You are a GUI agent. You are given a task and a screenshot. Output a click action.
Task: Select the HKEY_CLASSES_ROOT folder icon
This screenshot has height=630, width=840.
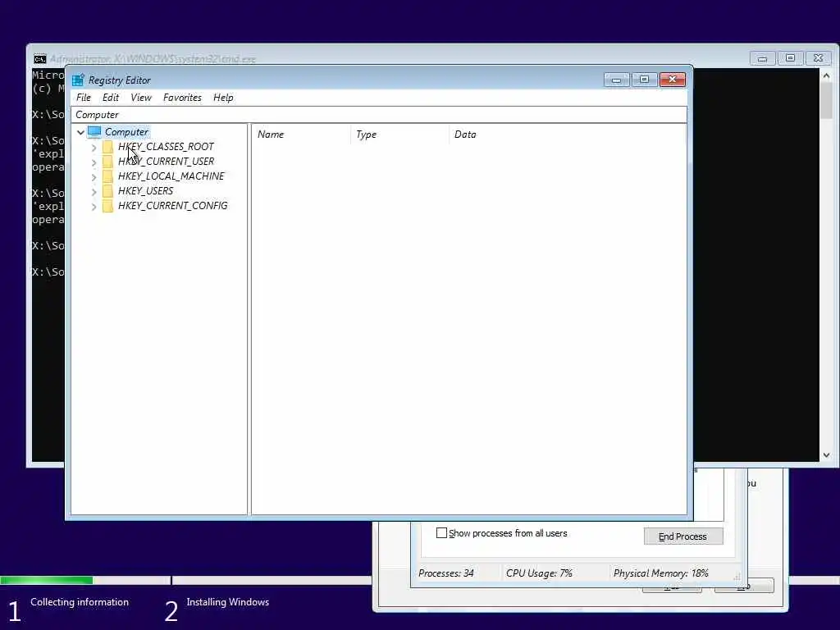107,147
